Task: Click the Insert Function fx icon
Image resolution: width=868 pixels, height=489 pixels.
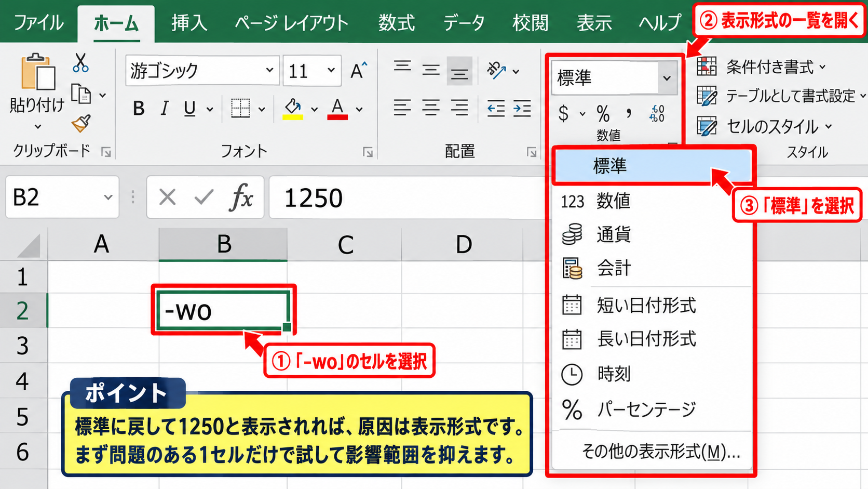Action: click(x=241, y=197)
